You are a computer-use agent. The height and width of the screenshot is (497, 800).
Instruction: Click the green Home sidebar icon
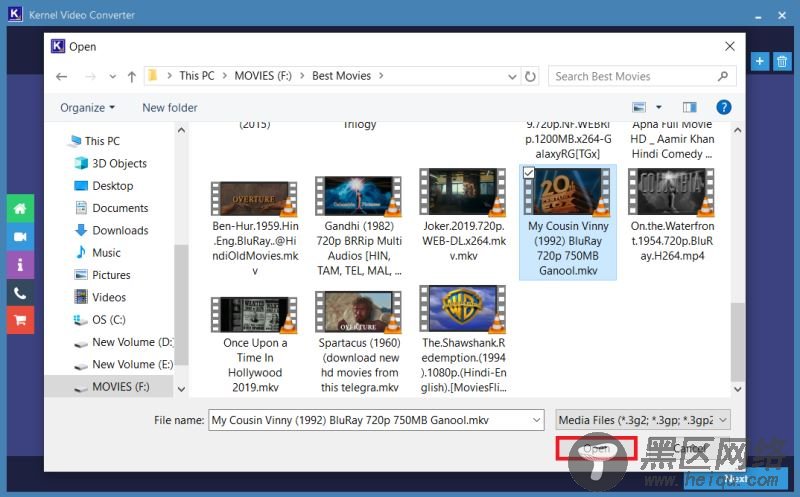click(20, 208)
